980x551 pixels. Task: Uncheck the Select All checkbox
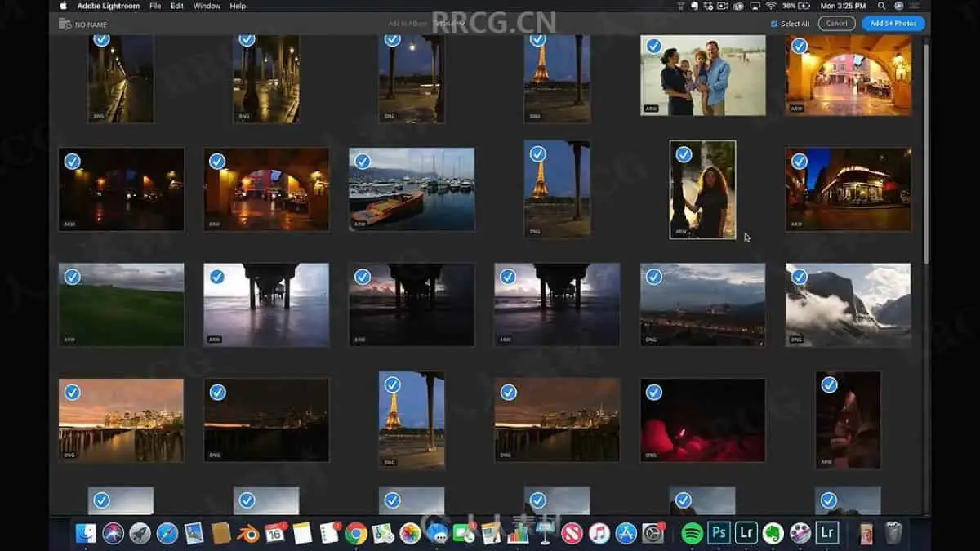point(774,24)
